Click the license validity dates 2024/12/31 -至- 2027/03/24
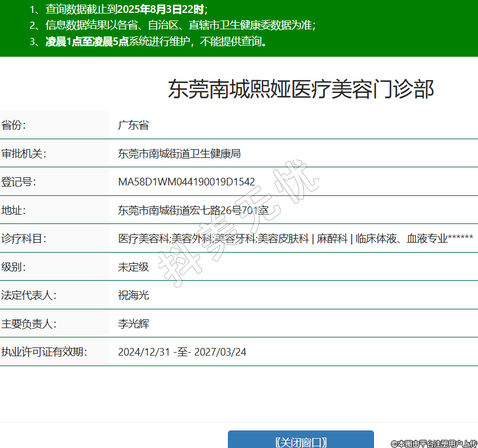The image size is (478, 448). [182, 352]
